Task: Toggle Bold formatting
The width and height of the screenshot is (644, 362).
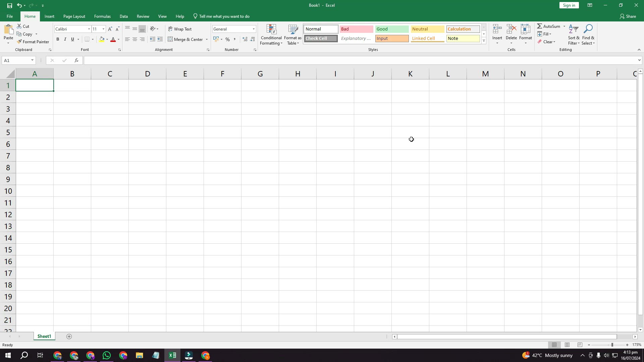Action: [58, 40]
